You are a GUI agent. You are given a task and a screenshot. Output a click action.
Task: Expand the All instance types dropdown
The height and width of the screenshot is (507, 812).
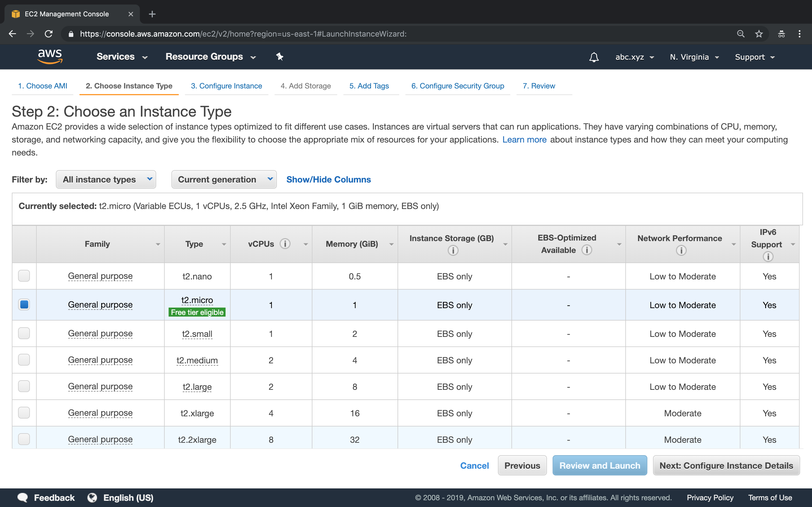tap(107, 179)
